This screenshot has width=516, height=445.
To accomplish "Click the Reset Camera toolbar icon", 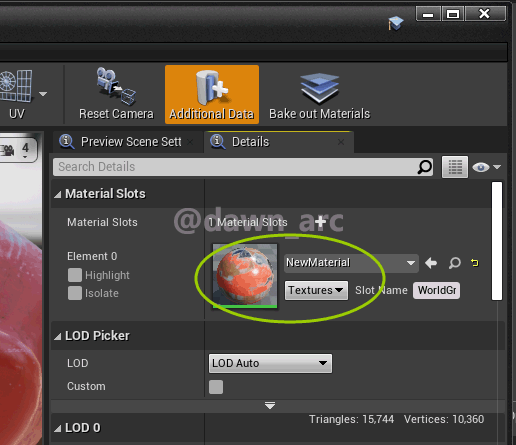I will tap(116, 94).
